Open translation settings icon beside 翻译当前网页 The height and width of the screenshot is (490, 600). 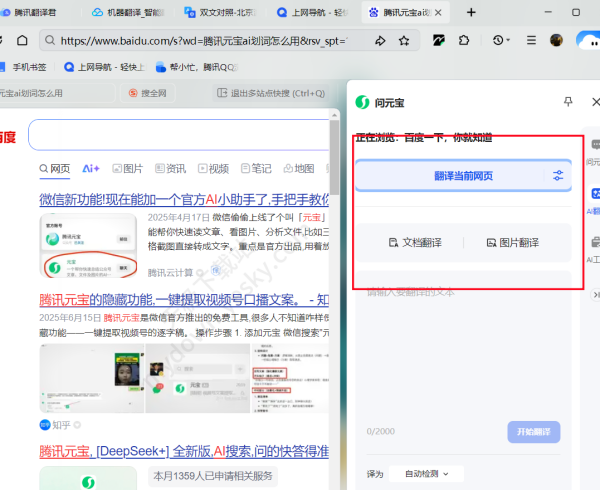[x=558, y=175]
